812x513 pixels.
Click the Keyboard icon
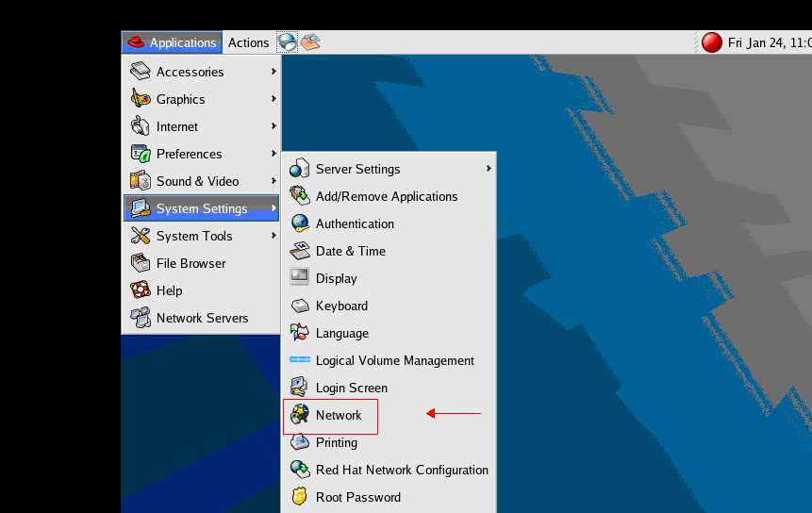pyautogui.click(x=299, y=306)
